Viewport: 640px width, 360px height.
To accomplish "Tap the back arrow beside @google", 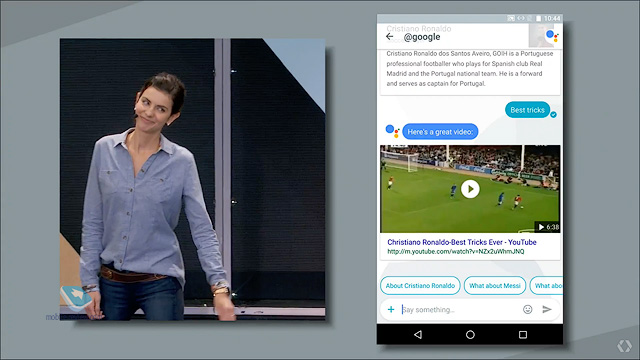I will pyautogui.click(x=389, y=37).
